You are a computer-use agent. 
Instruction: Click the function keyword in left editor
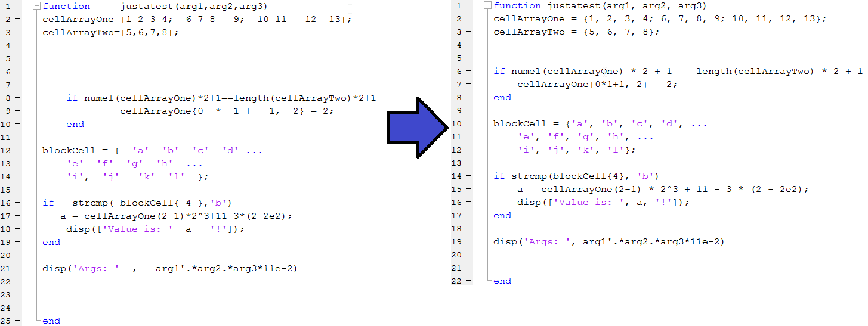66,6
